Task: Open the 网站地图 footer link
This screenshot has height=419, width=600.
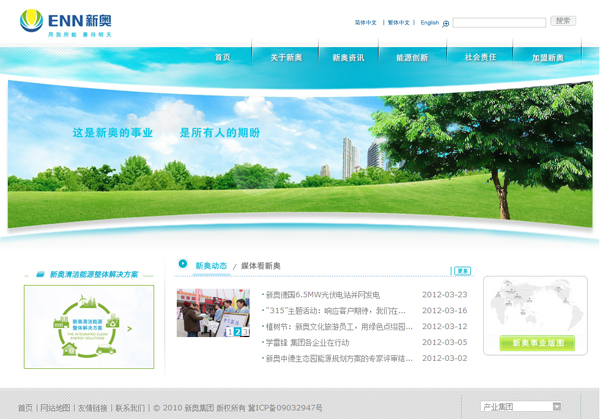Action: [x=55, y=408]
